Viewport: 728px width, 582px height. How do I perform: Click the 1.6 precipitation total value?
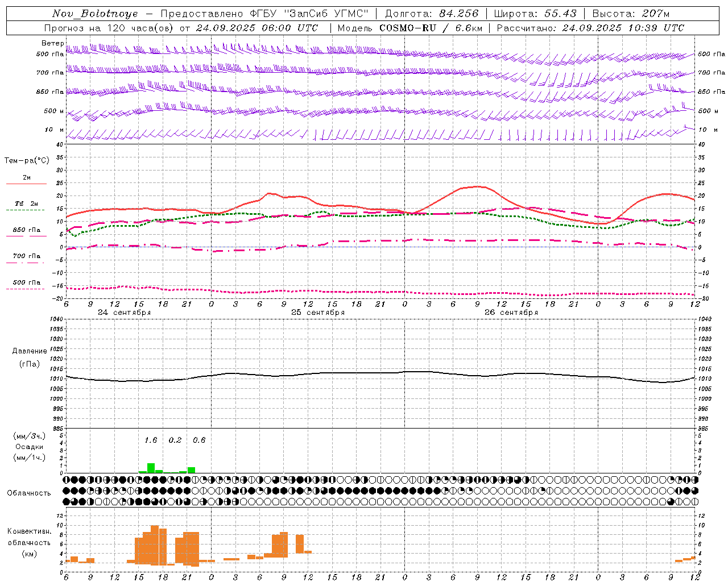point(151,440)
